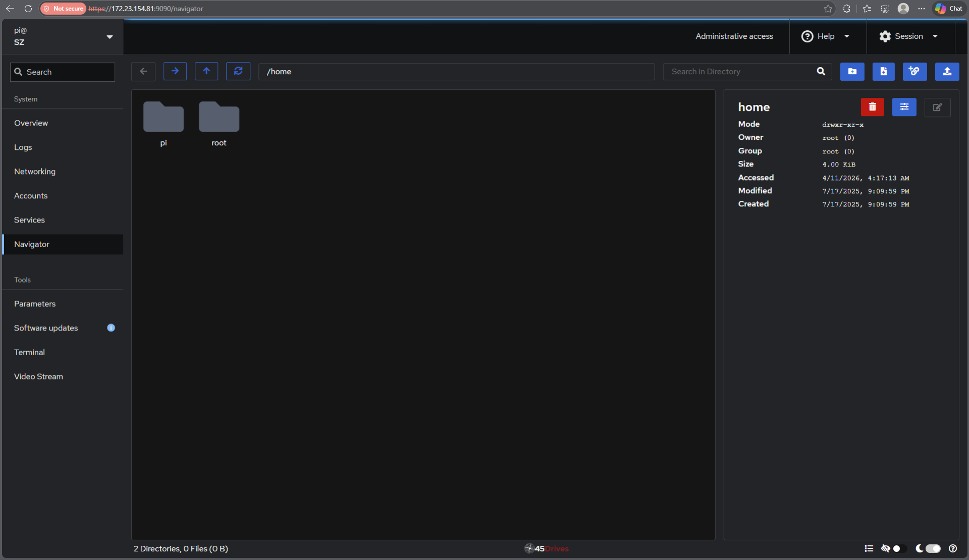Delete the home directory
Screen dimensions: 969x560
872,107
